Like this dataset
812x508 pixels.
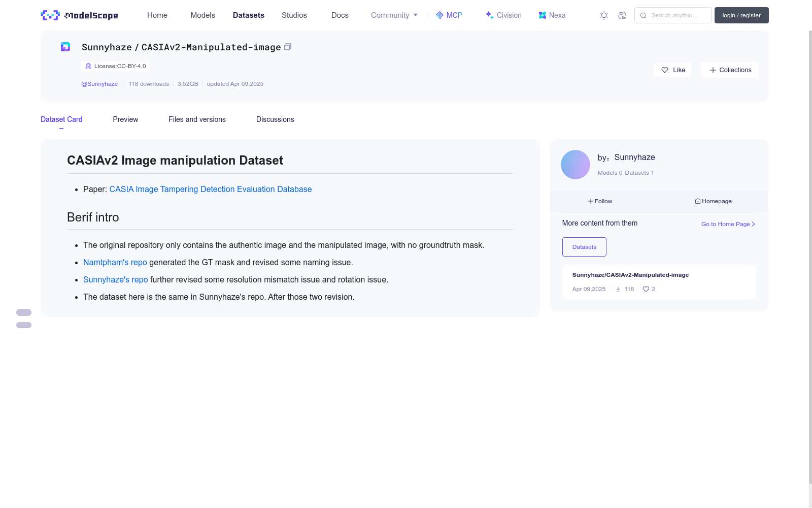[x=672, y=70]
